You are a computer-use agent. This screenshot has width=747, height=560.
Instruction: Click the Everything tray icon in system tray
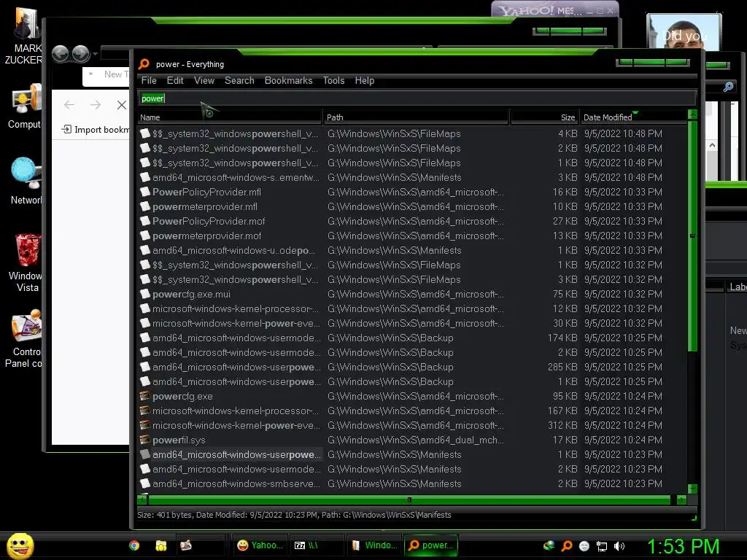566,546
